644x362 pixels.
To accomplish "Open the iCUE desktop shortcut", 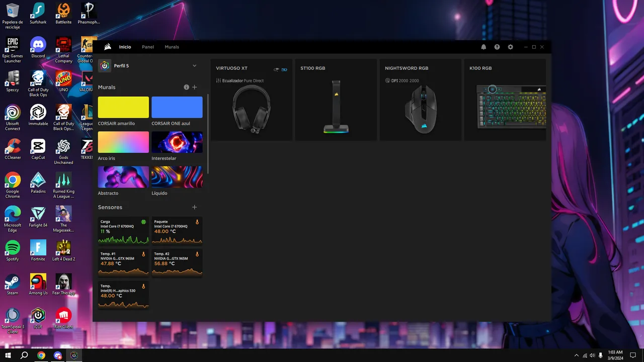I will 38,319.
